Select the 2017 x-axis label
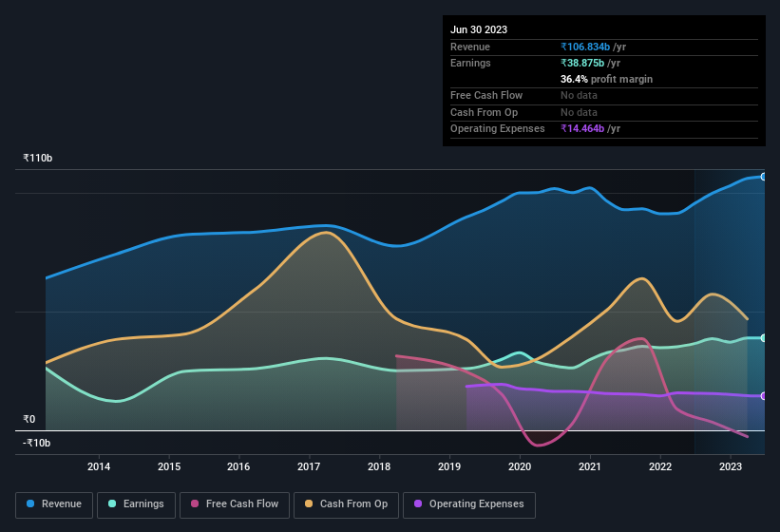The width and height of the screenshot is (780, 532). tap(309, 466)
